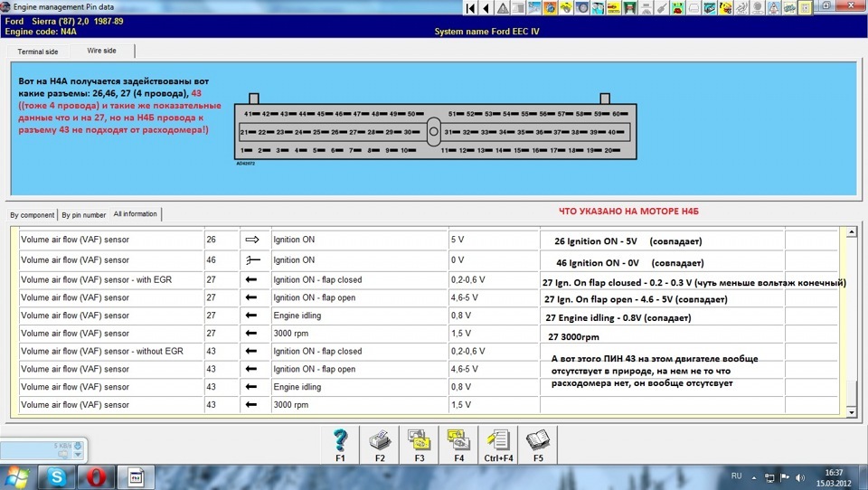This screenshot has width=868, height=490.
Task: Open the green garage lift toolbar icon
Action: (x=630, y=8)
